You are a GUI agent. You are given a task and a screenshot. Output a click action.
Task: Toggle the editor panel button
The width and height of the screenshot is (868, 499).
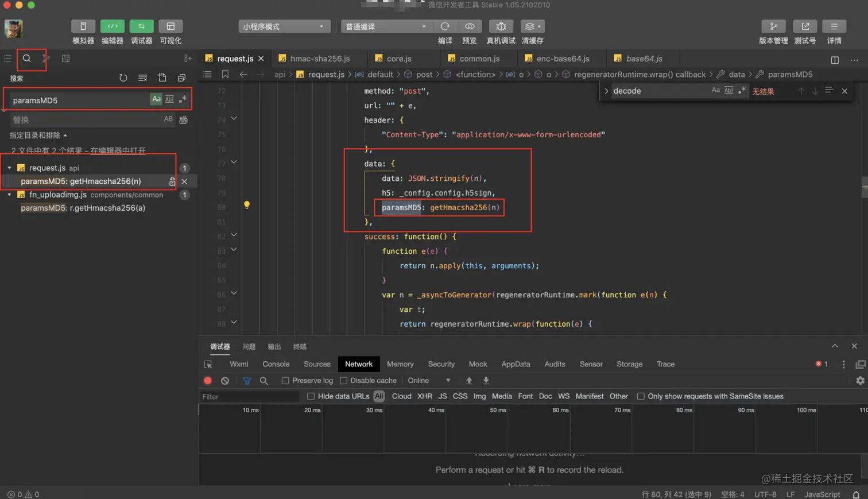pyautogui.click(x=112, y=26)
